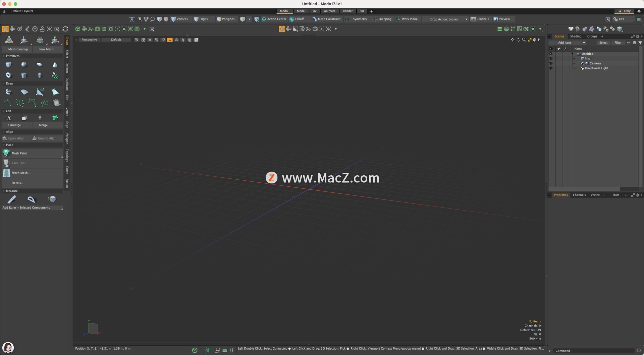Collapse the Draw section
Image resolution: width=644 pixels, height=355 pixels.
(4, 83)
